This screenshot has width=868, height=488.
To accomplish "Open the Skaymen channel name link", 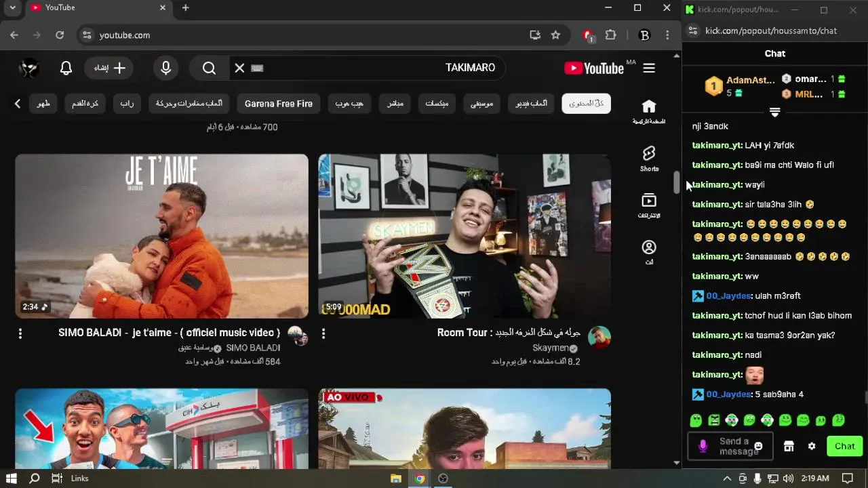I will point(551,348).
